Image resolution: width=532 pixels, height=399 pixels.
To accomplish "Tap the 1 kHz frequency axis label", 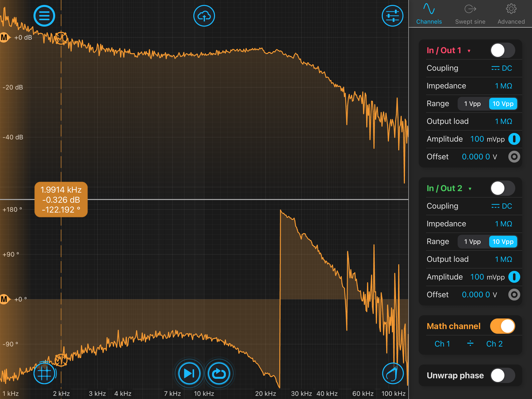I will [x=11, y=394].
